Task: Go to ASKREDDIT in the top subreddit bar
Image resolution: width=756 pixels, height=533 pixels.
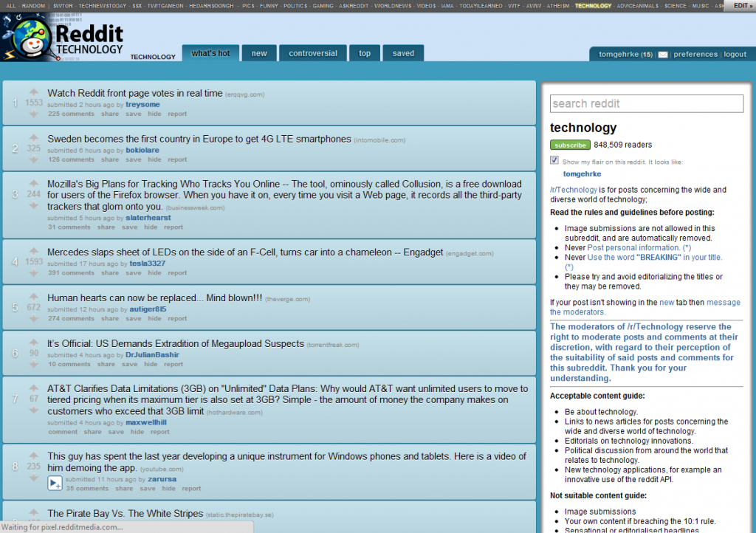Action: click(x=354, y=6)
